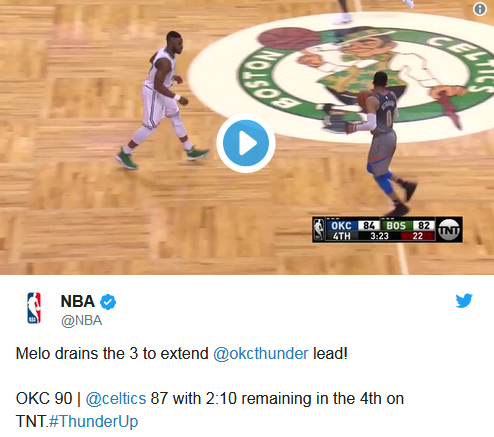Image resolution: width=494 pixels, height=437 pixels.
Task: Open the @okcthunder mention
Action: (261, 354)
